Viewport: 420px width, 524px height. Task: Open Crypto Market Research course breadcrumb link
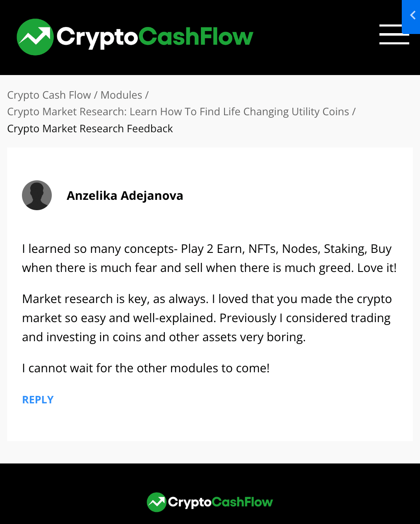coord(178,112)
